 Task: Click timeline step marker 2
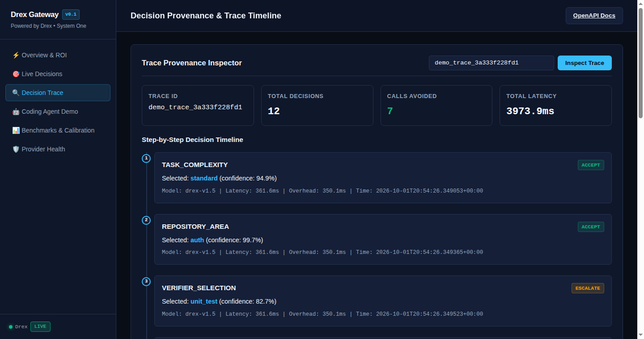pyautogui.click(x=146, y=220)
